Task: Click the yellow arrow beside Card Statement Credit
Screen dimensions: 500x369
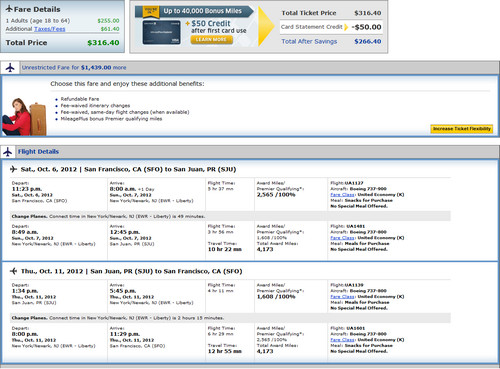Action: pyautogui.click(x=346, y=27)
